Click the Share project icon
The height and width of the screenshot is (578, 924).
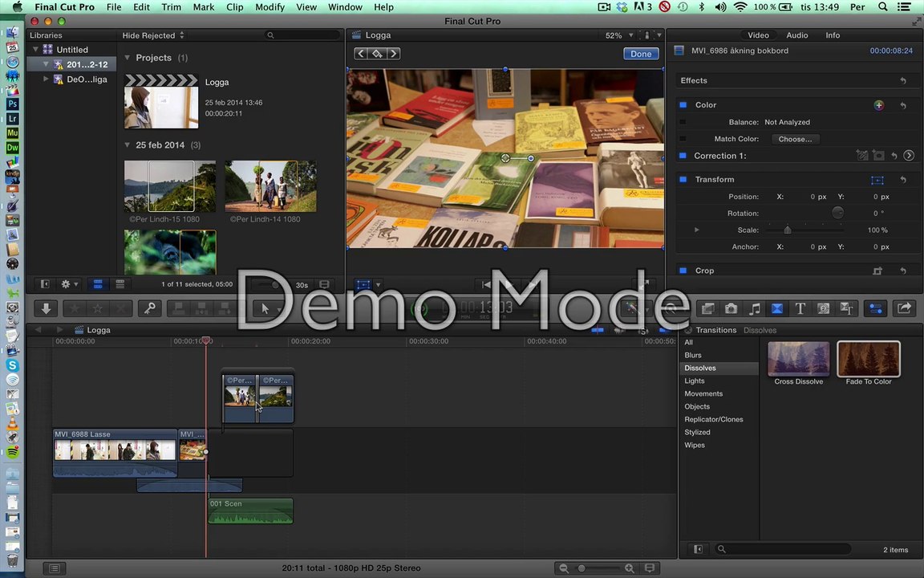[904, 308]
